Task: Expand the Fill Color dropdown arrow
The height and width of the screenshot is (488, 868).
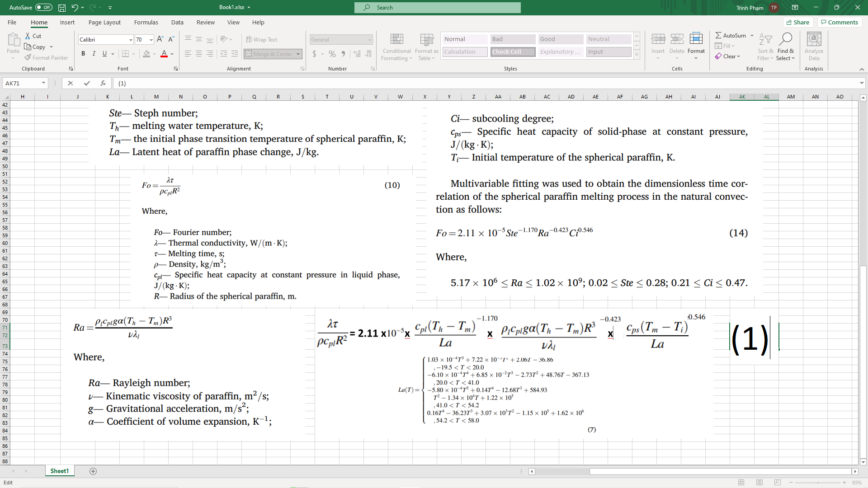Action: tap(154, 54)
